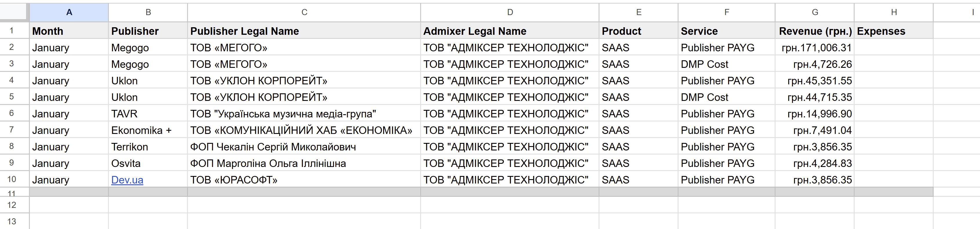Select empty Expenses cell in row 2
The width and height of the screenshot is (980, 229).
coord(894,48)
